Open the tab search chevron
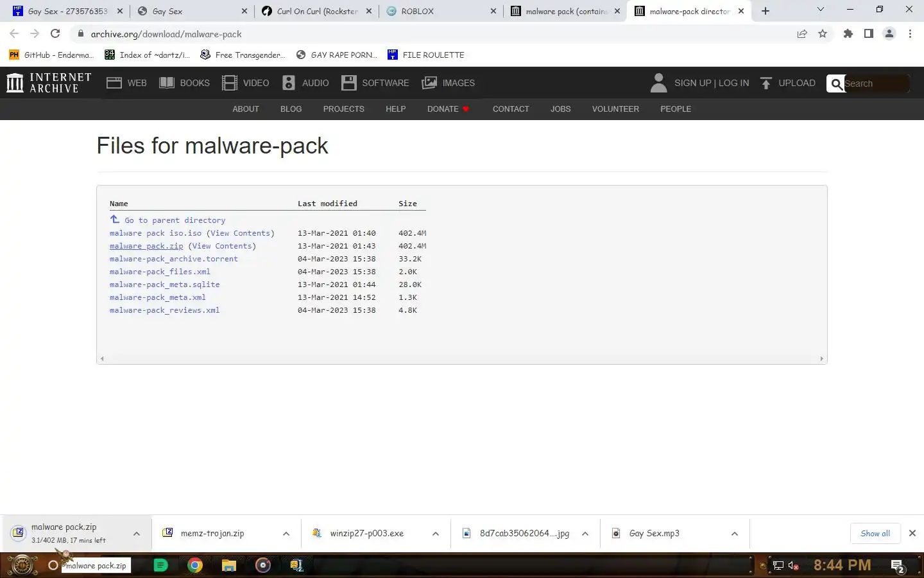The image size is (924, 578). tap(820, 10)
